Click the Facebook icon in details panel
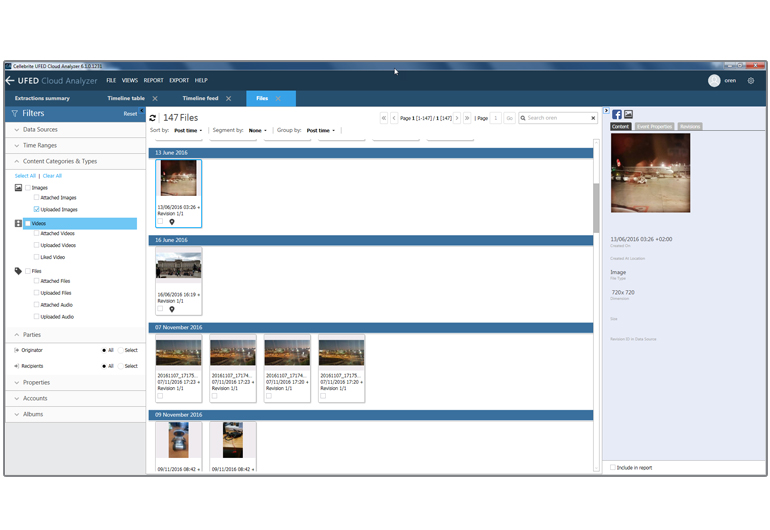This screenshot has height=530, width=770. click(616, 115)
